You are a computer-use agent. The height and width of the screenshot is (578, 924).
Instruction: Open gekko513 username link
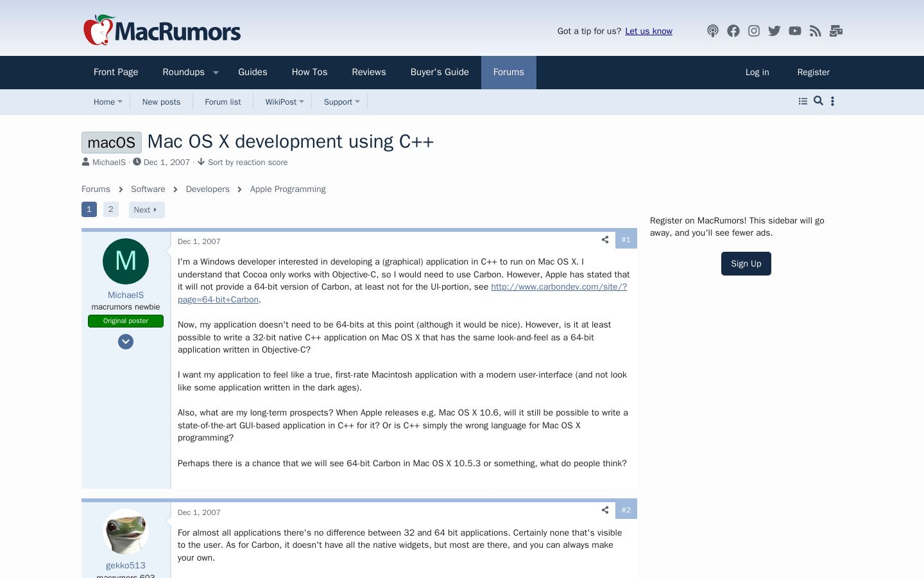[x=126, y=565]
